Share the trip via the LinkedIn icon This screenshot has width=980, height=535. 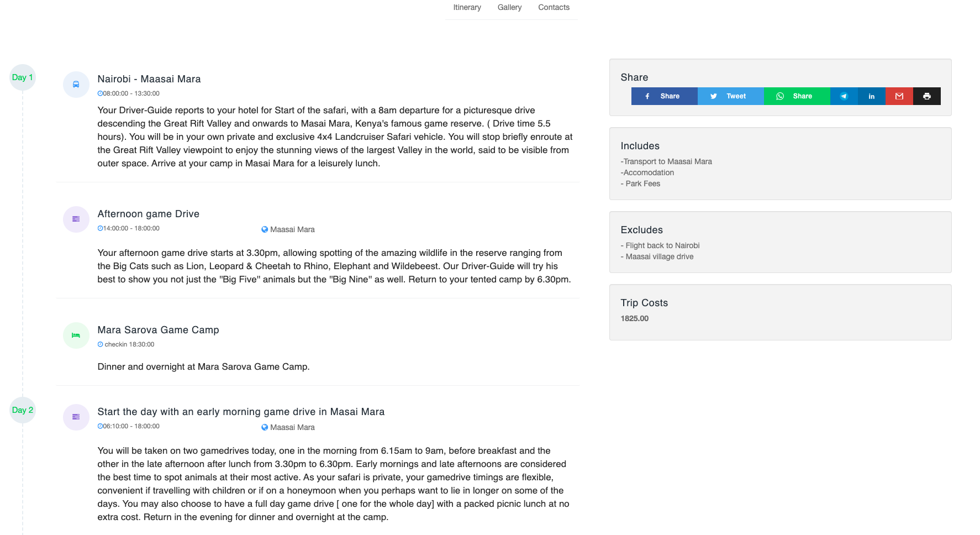coord(871,96)
